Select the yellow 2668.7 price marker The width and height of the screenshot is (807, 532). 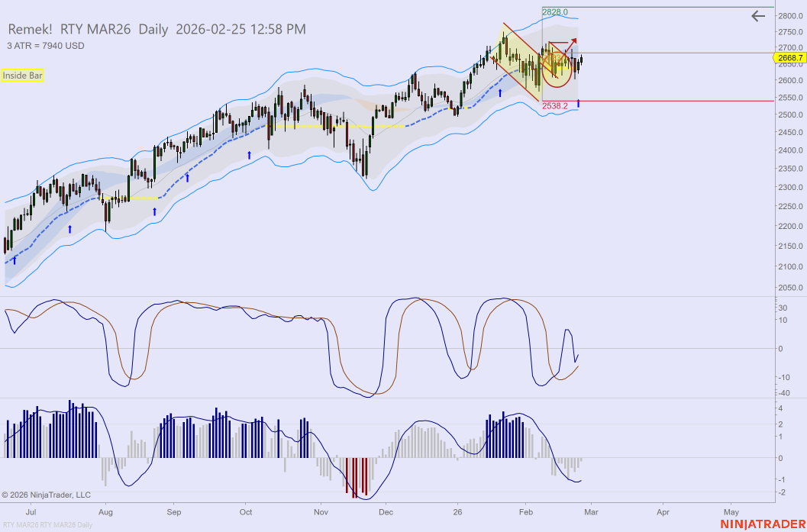point(788,56)
